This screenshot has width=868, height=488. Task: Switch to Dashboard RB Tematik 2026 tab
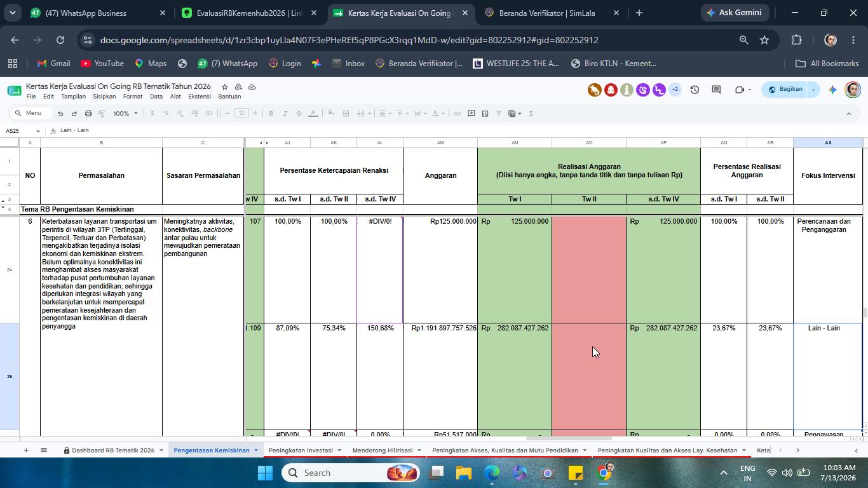pos(113,450)
